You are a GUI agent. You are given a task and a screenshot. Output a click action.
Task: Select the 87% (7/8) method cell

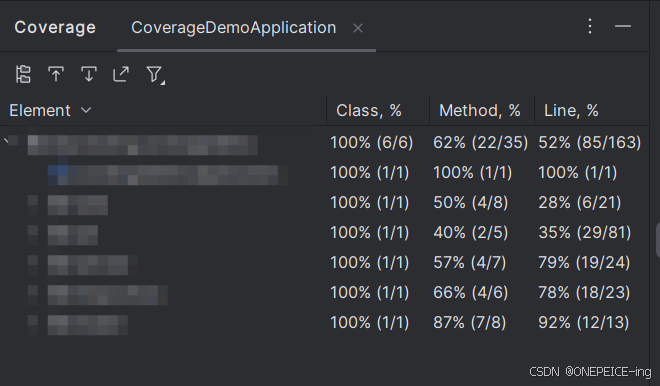pos(470,323)
